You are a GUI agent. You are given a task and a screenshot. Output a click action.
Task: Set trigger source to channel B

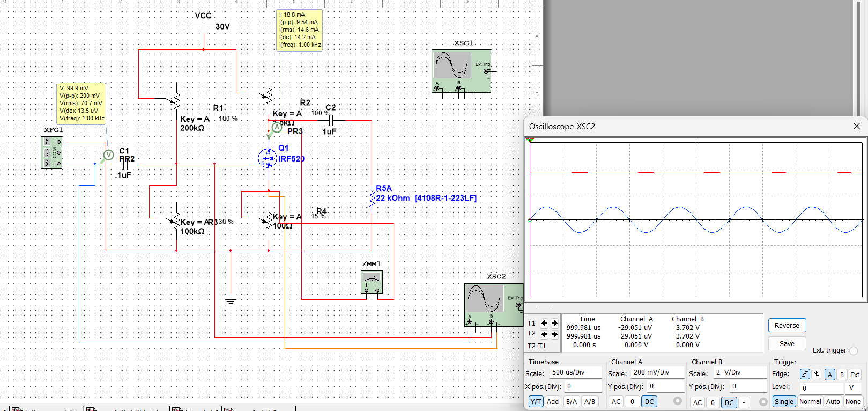tap(842, 375)
